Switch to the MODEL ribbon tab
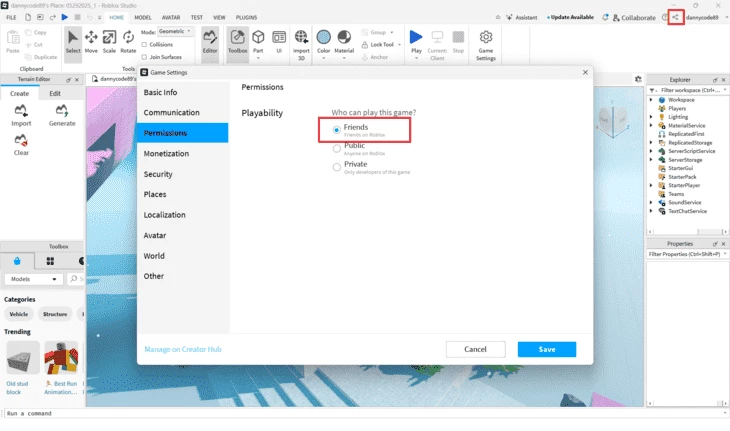730x431 pixels. (143, 17)
